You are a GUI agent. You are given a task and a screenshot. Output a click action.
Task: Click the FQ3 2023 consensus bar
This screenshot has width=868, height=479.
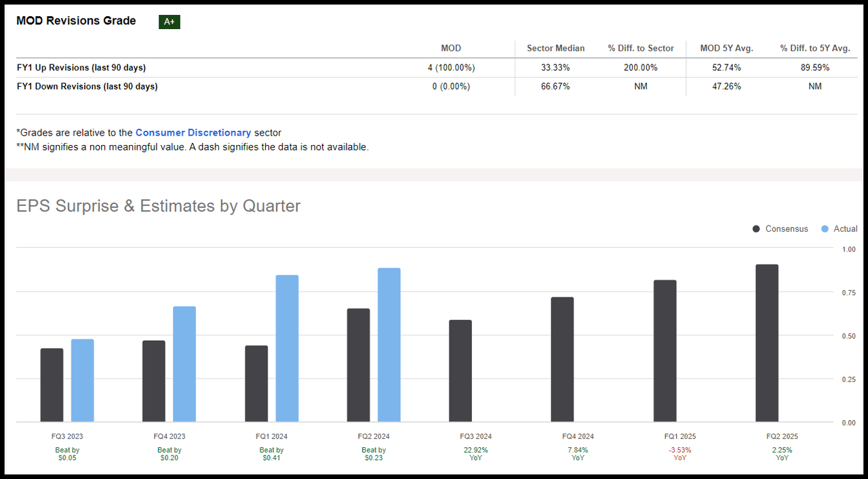[x=52, y=385]
